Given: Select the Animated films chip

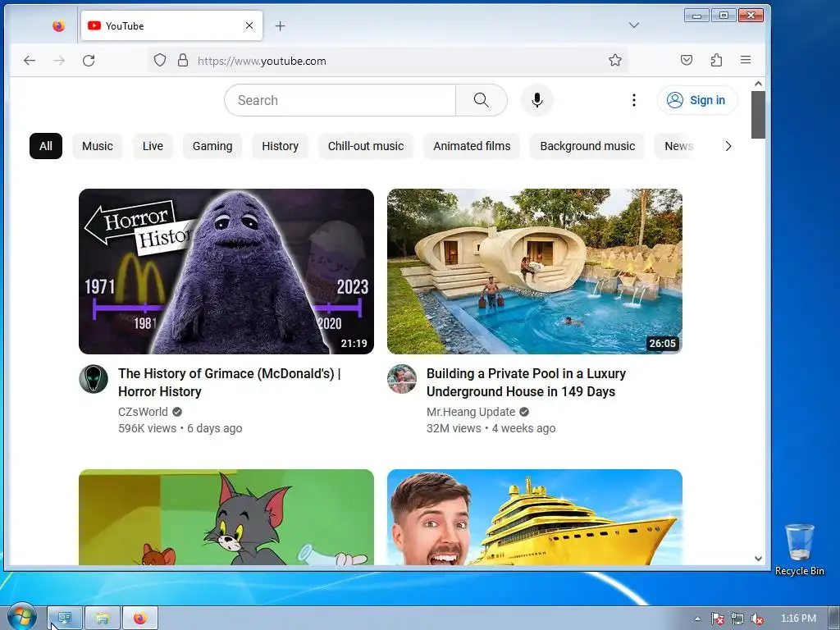Looking at the screenshot, I should tap(472, 146).
